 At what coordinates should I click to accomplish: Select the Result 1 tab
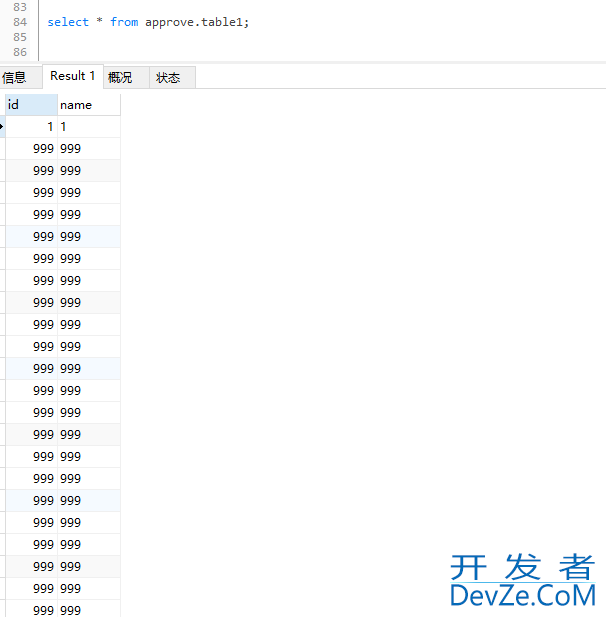coord(73,76)
